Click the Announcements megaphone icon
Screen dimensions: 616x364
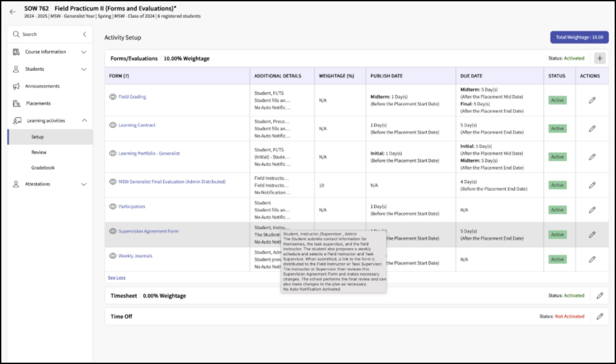pos(16,86)
